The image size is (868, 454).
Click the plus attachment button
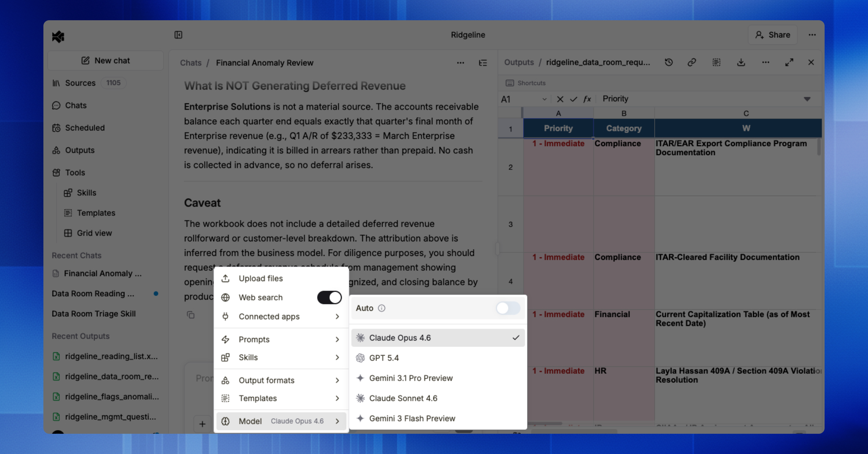pyautogui.click(x=202, y=424)
